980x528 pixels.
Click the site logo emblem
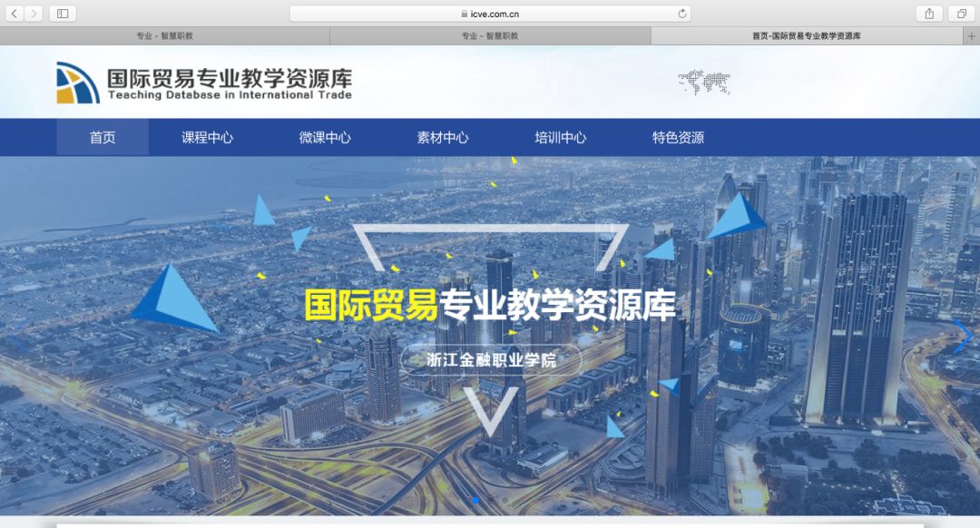pyautogui.click(x=78, y=83)
